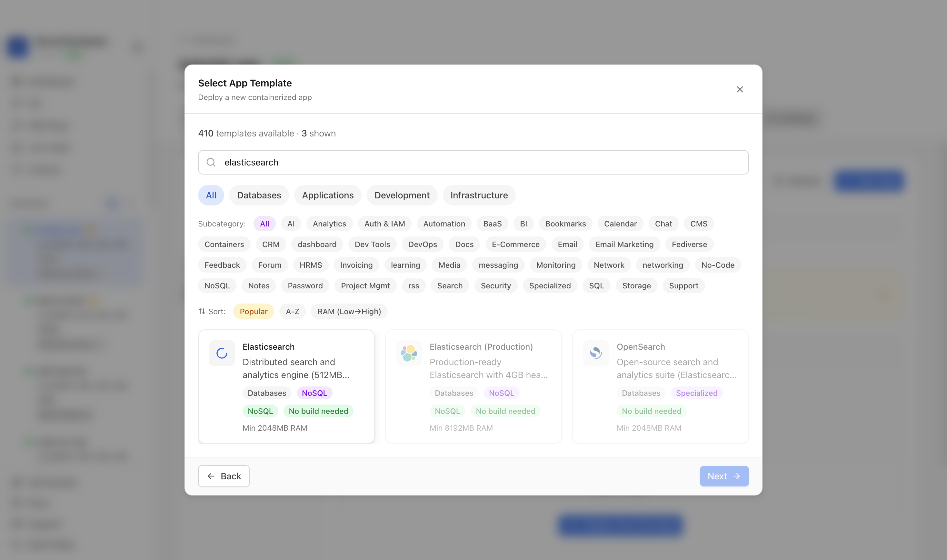Filter by NoSQL subcategory chip
Screen dimensions: 947x560
(217, 286)
